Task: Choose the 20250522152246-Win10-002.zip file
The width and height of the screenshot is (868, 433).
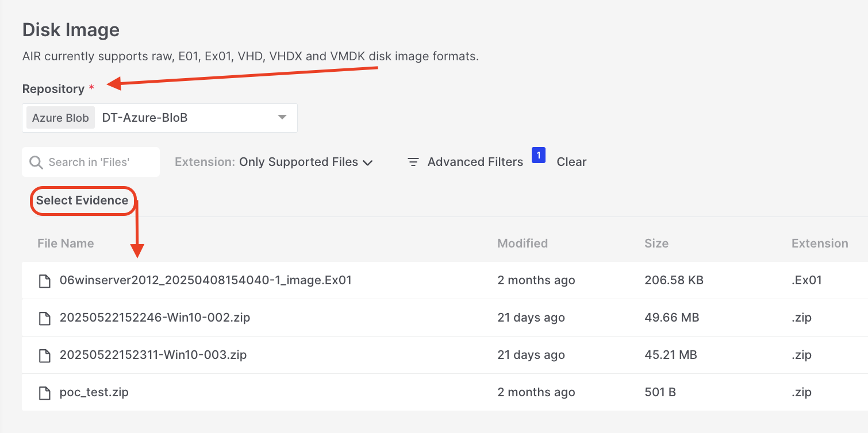Action: click(155, 318)
